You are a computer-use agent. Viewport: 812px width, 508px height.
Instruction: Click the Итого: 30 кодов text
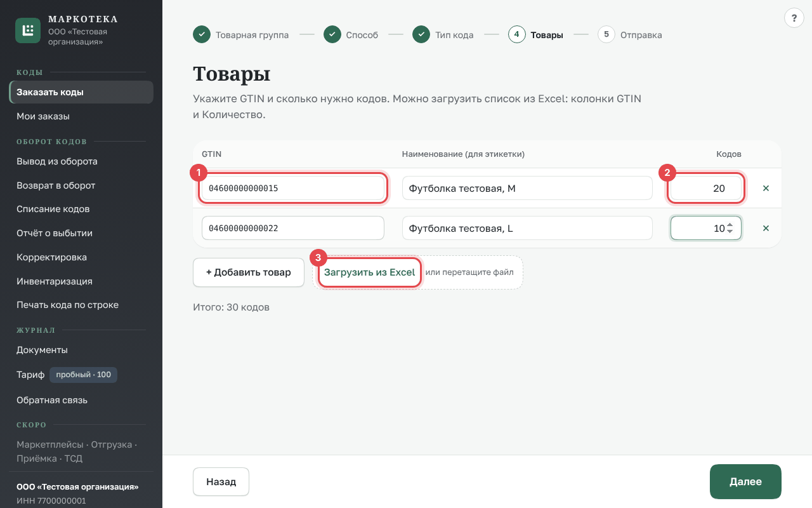(x=231, y=307)
